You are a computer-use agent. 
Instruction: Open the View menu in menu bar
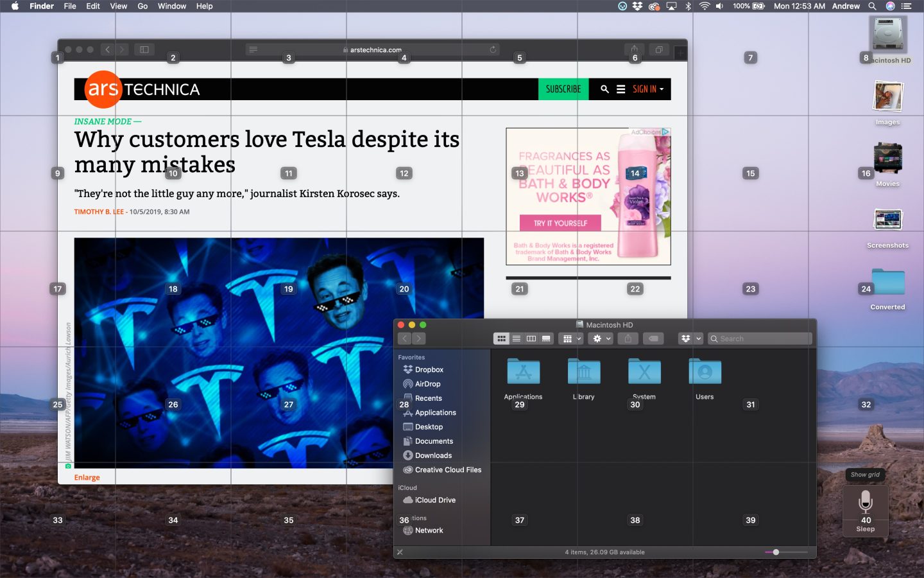[x=119, y=6]
